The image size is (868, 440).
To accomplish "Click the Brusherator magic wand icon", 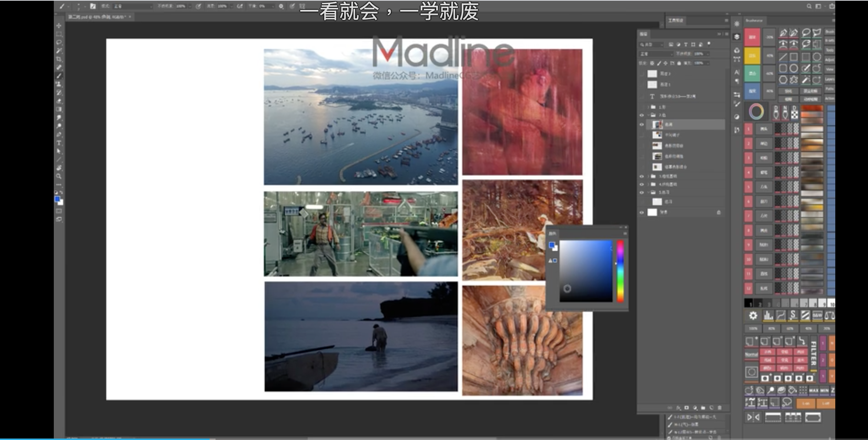I will pos(806,80).
